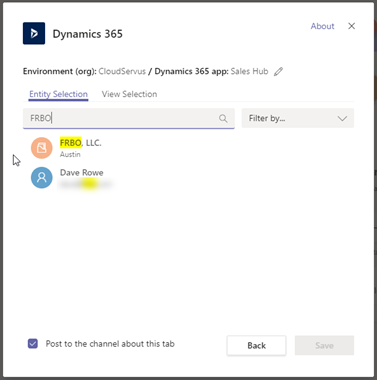Click the Sales Hub app name
This screenshot has height=380, width=377.
pyautogui.click(x=249, y=71)
